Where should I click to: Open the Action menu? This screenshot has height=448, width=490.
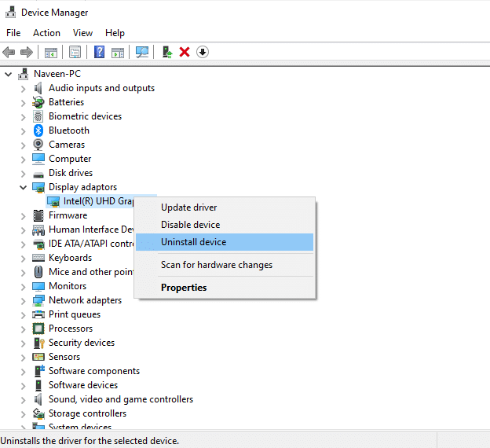[46, 33]
